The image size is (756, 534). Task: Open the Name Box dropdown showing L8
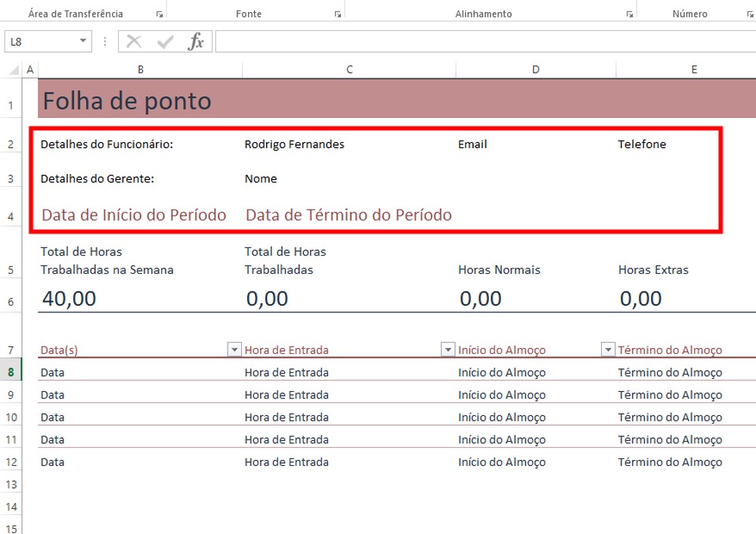84,41
